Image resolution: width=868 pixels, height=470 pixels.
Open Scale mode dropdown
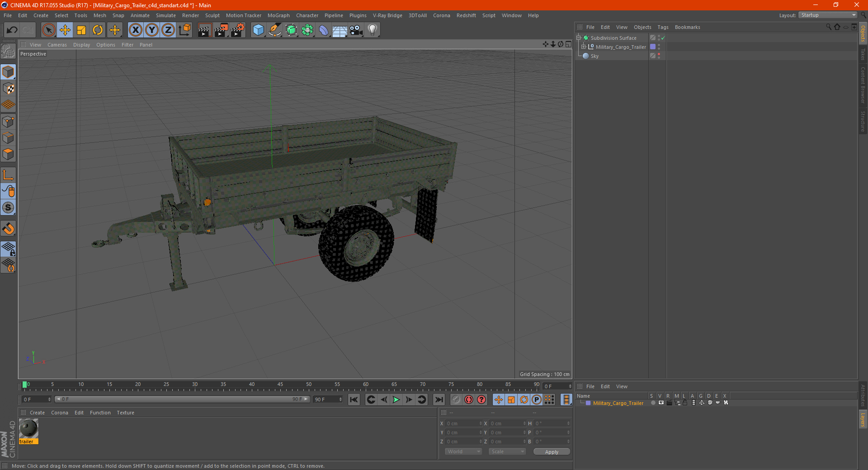coord(507,451)
